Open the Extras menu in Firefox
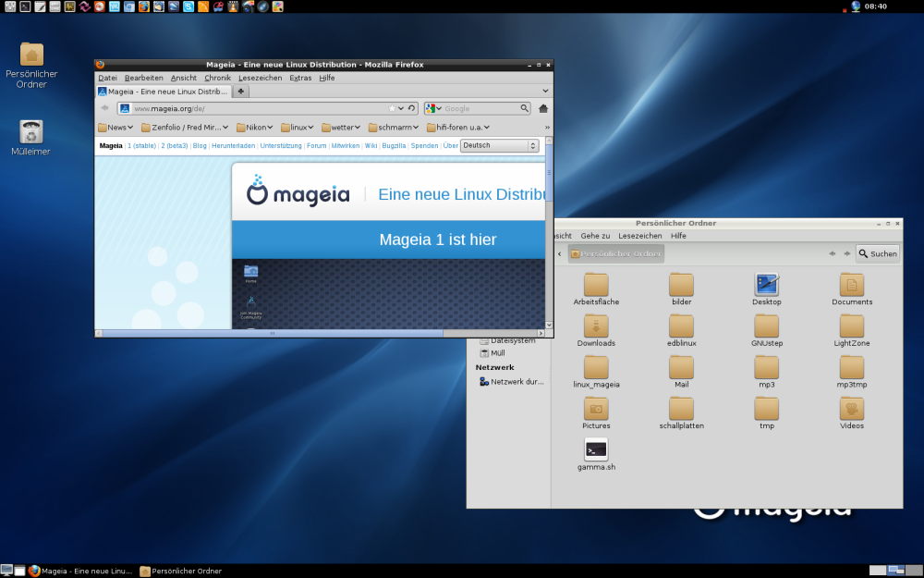 point(300,78)
